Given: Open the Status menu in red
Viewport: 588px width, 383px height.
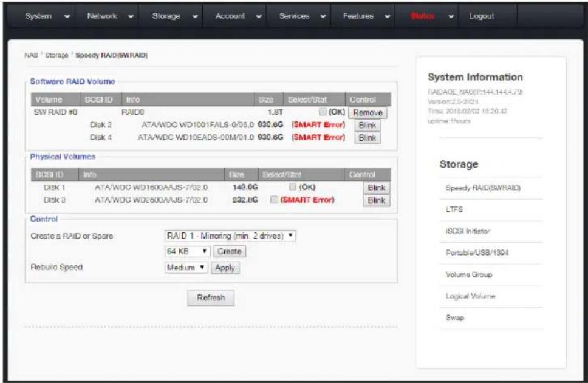Looking at the screenshot, I should tap(422, 16).
